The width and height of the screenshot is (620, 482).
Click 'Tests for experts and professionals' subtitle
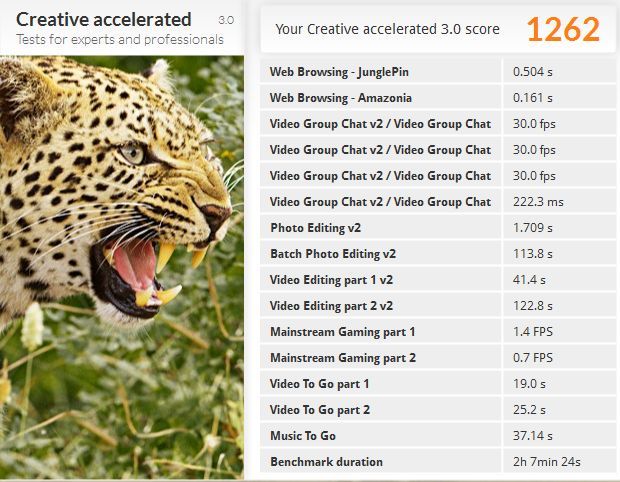click(x=120, y=40)
